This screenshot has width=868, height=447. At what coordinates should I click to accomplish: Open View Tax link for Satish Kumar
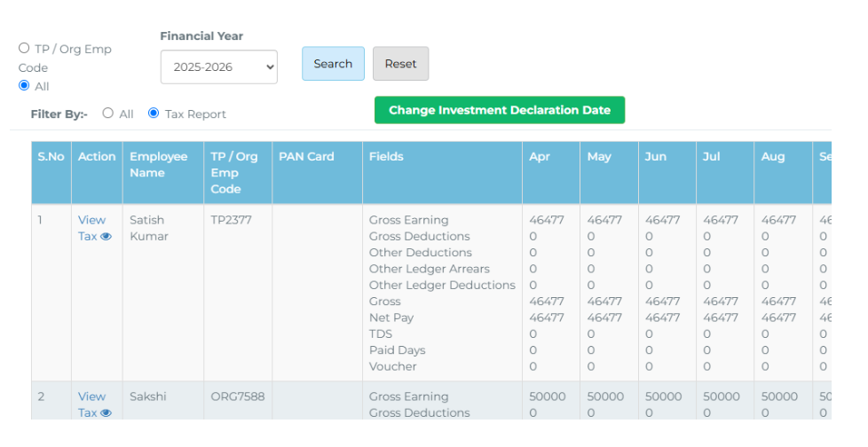tap(91, 220)
